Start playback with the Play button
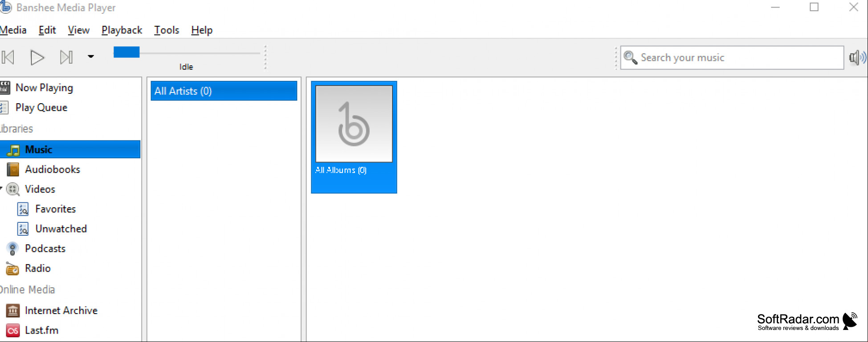Screen dimensions: 868x342 [x=37, y=57]
